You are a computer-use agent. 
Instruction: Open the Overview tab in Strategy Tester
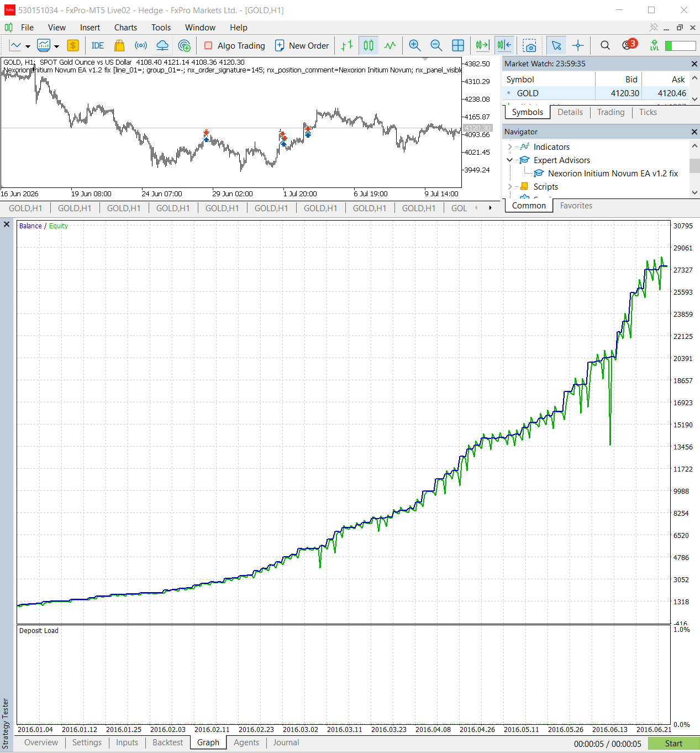point(41,742)
